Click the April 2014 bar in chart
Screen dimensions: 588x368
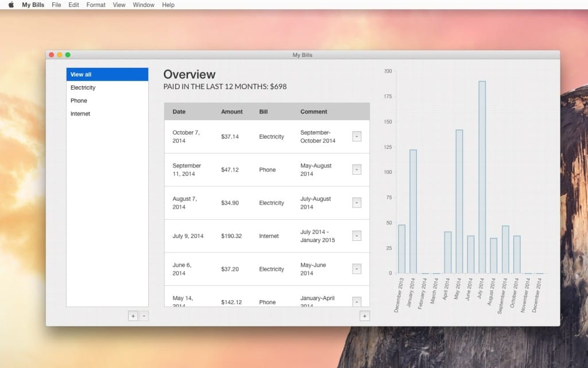[448, 253]
